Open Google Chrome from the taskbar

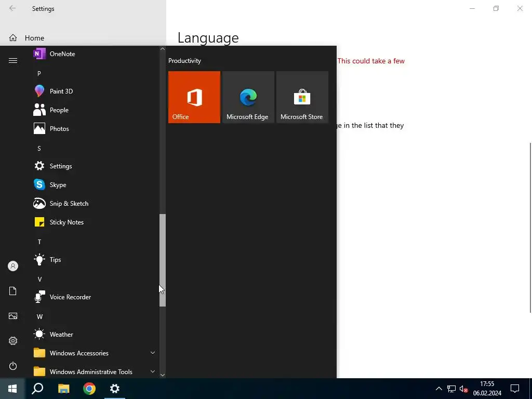(89, 389)
